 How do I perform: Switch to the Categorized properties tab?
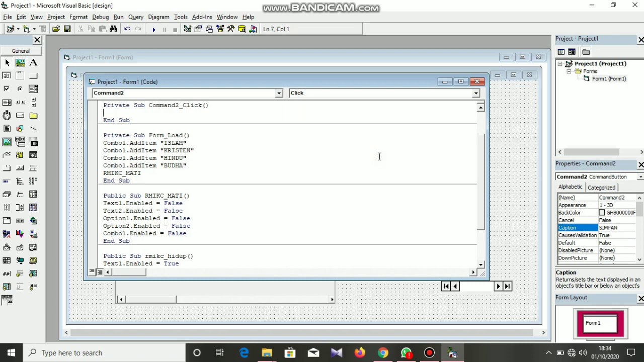[601, 188]
